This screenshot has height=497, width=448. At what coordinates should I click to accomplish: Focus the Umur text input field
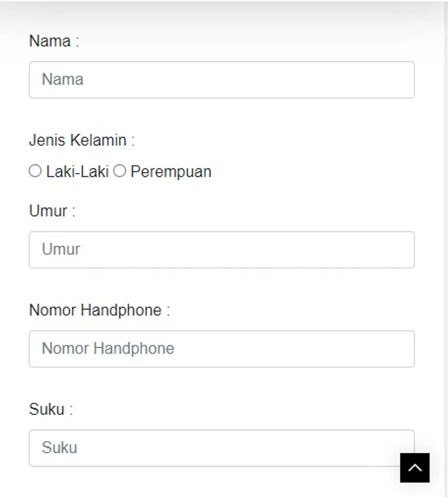click(222, 250)
